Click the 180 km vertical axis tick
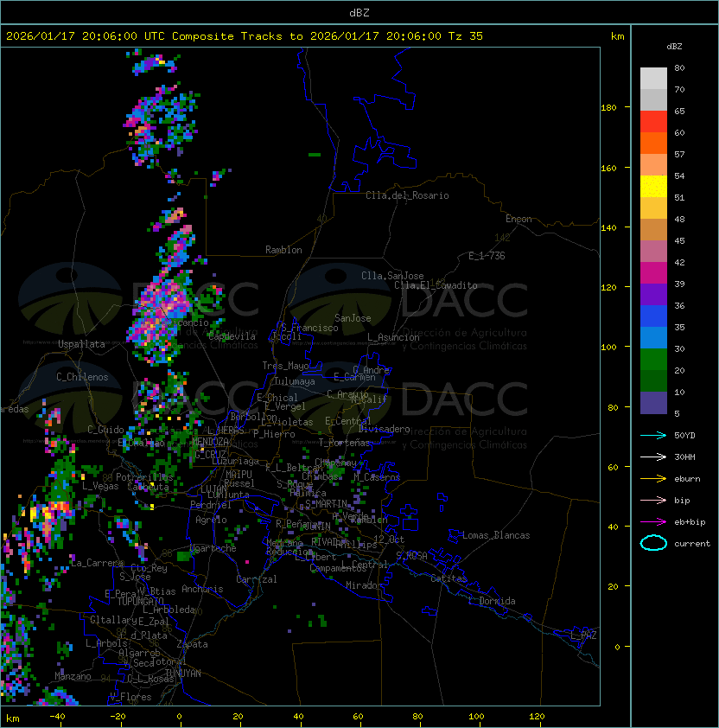This screenshot has width=719, height=728. tap(608, 108)
